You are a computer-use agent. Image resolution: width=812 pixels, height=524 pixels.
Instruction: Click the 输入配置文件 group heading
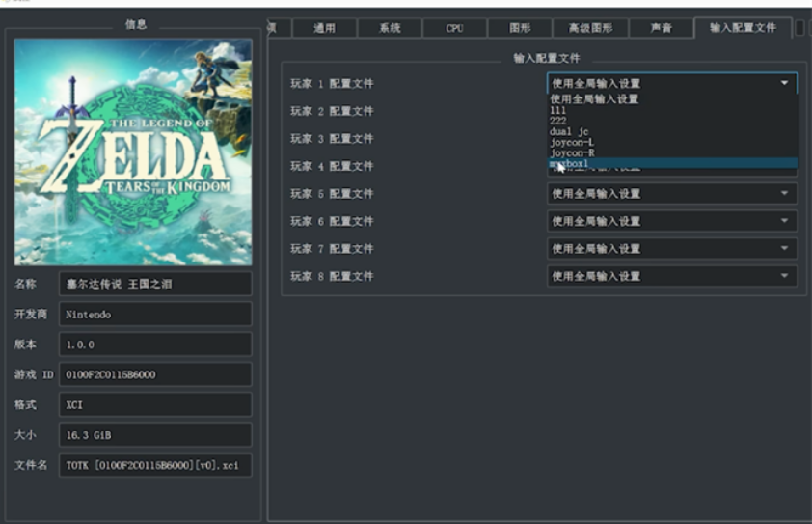547,58
